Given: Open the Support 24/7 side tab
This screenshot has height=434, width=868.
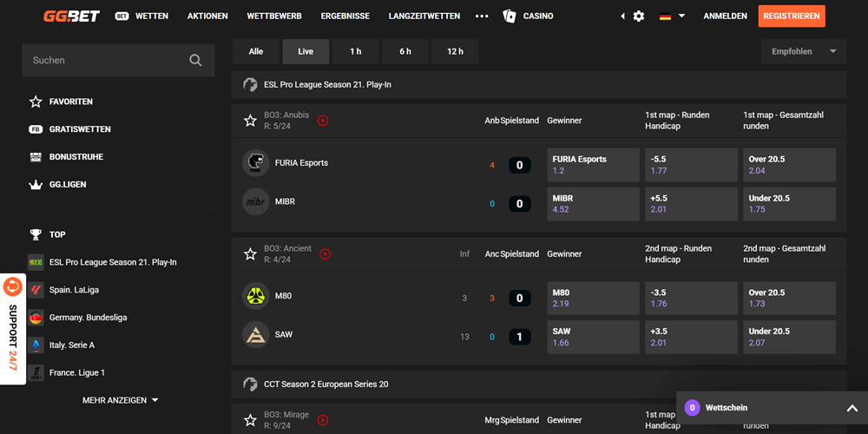Looking at the screenshot, I should pos(13,329).
